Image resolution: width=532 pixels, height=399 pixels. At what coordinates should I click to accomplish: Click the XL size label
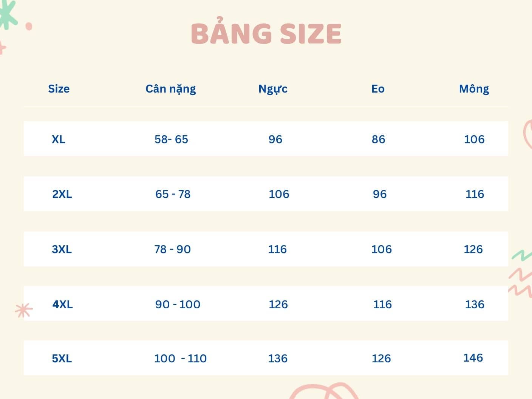59,139
